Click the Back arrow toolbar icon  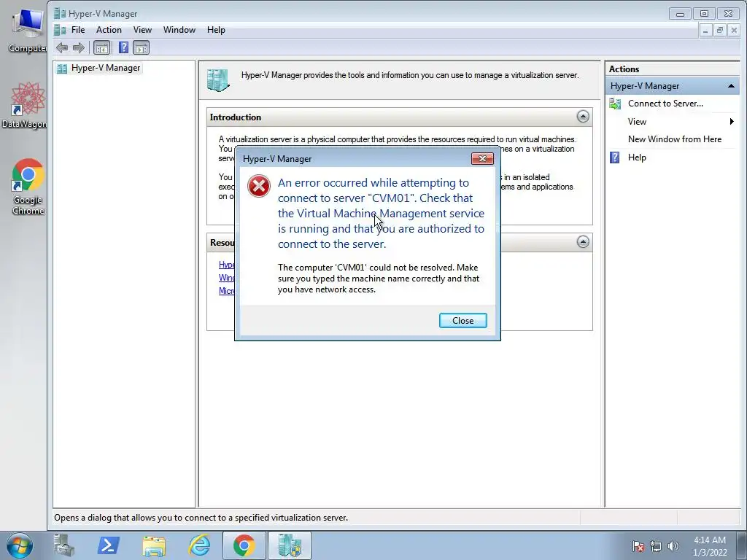tap(62, 47)
